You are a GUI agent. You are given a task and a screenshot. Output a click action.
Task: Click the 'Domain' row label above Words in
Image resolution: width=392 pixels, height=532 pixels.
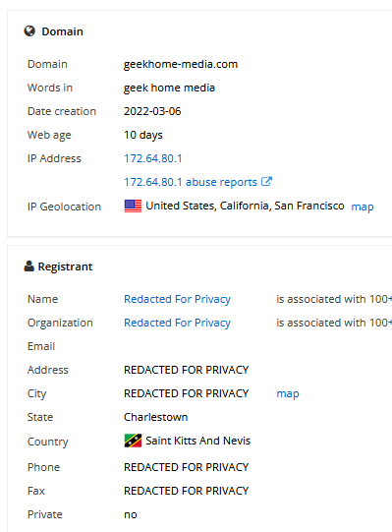[47, 64]
